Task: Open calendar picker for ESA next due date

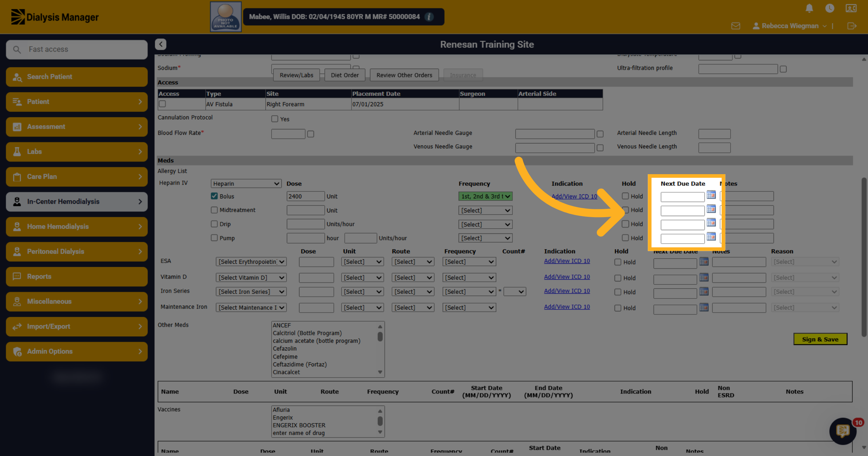Action: click(x=704, y=261)
